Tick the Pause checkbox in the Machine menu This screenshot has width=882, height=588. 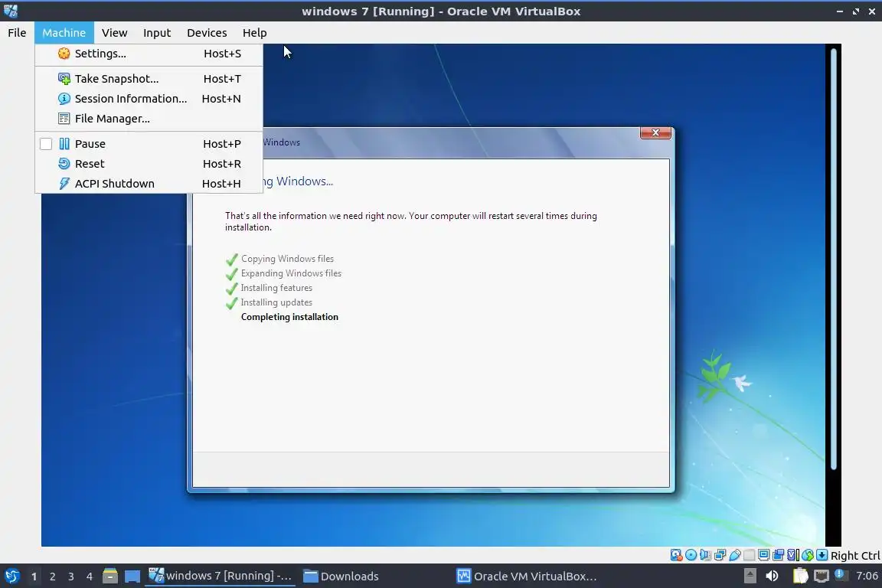[x=46, y=144]
